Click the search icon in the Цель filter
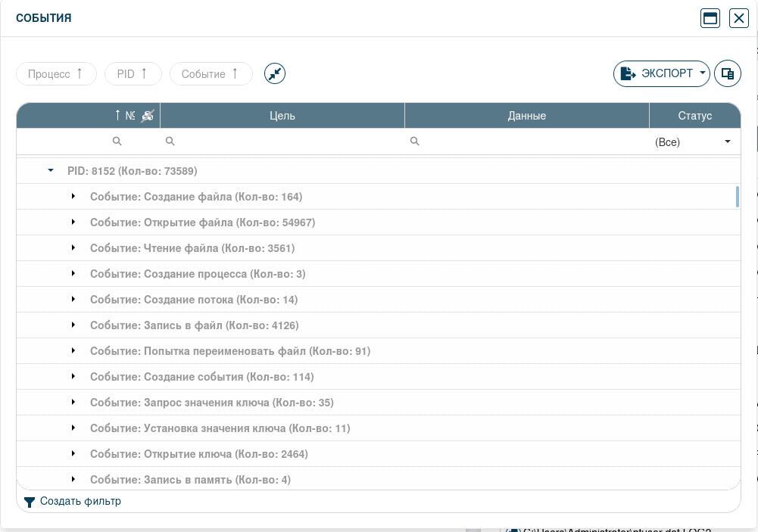Image resolution: width=758 pixels, height=532 pixels. click(170, 142)
